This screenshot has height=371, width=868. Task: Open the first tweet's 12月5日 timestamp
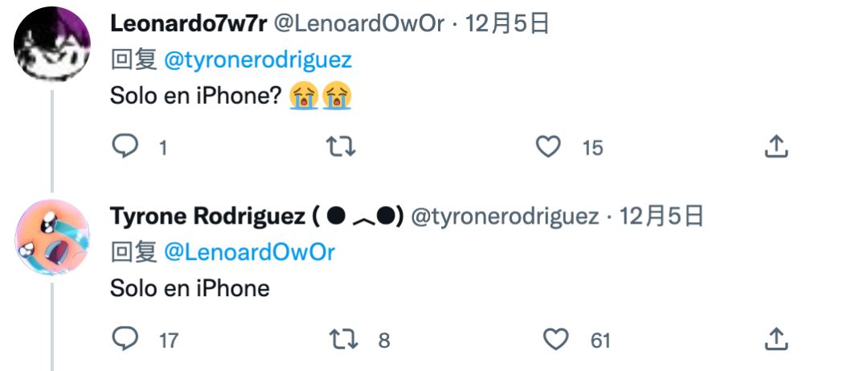tap(506, 24)
